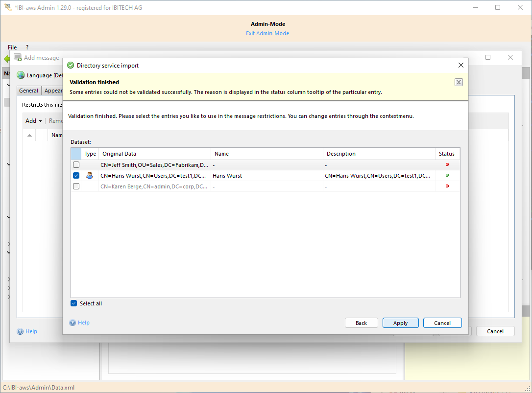The image size is (532, 393).
Task: Click the Language globe icon
Action: [x=21, y=75]
